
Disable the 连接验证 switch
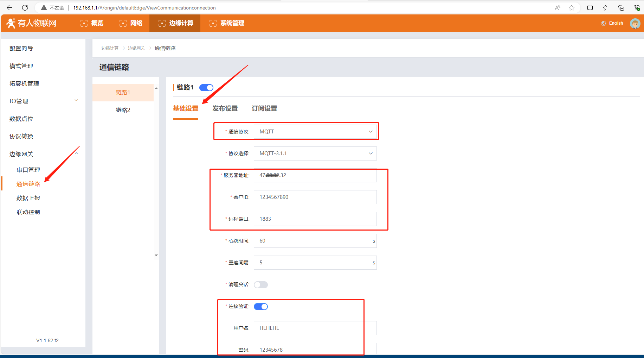[261, 307]
